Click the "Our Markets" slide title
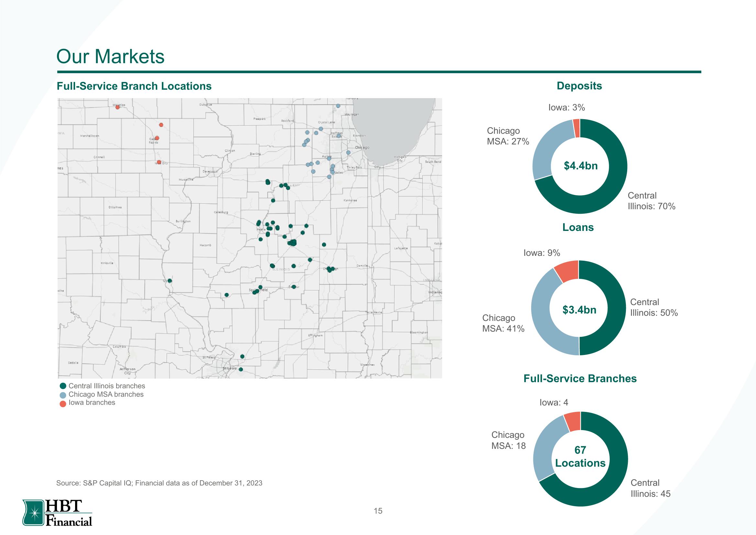This screenshot has height=535, width=756. 110,56
